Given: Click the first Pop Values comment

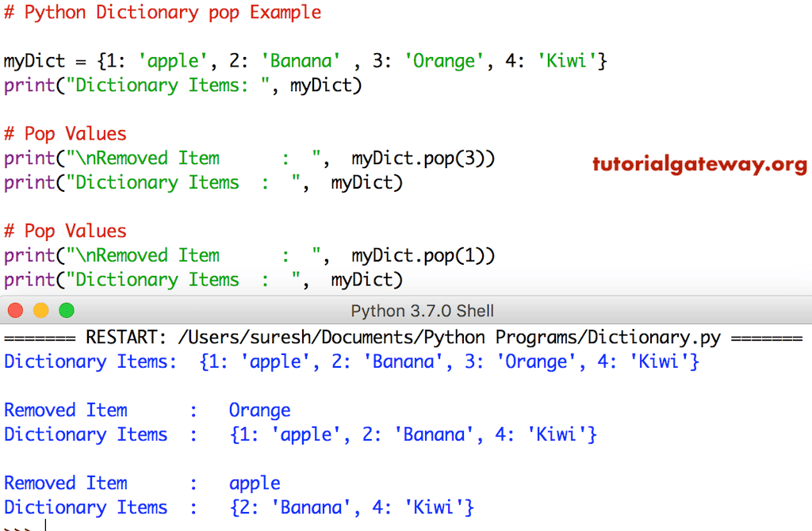Looking at the screenshot, I should coord(65,133).
